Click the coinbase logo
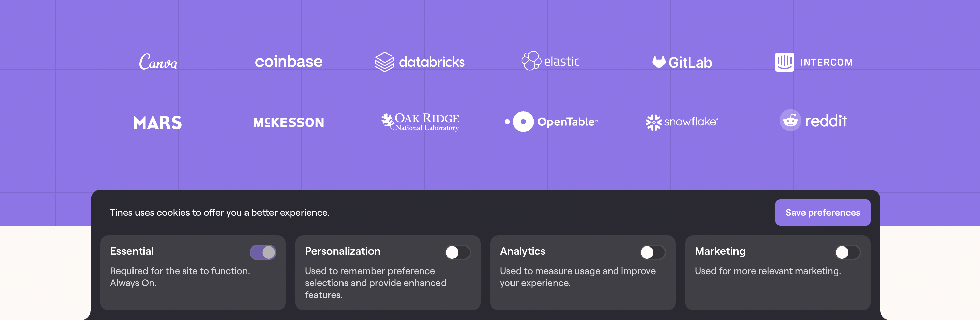Image resolution: width=980 pixels, height=320 pixels. (x=289, y=62)
